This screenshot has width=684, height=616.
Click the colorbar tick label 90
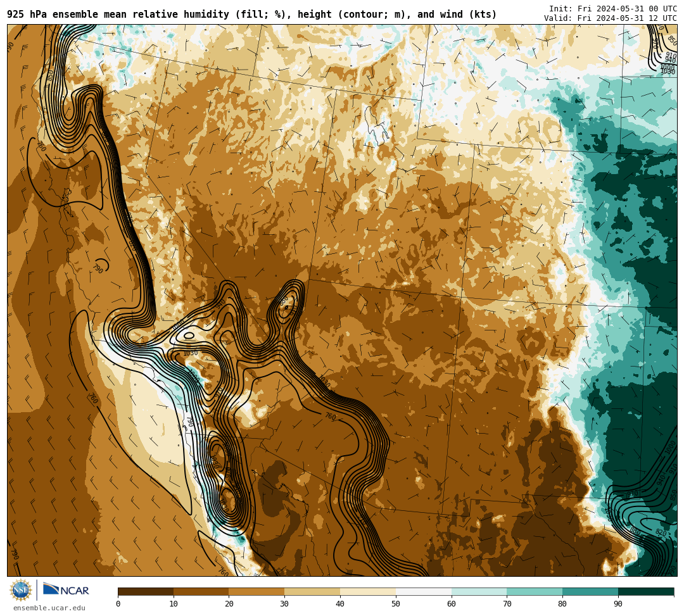pyautogui.click(x=618, y=604)
